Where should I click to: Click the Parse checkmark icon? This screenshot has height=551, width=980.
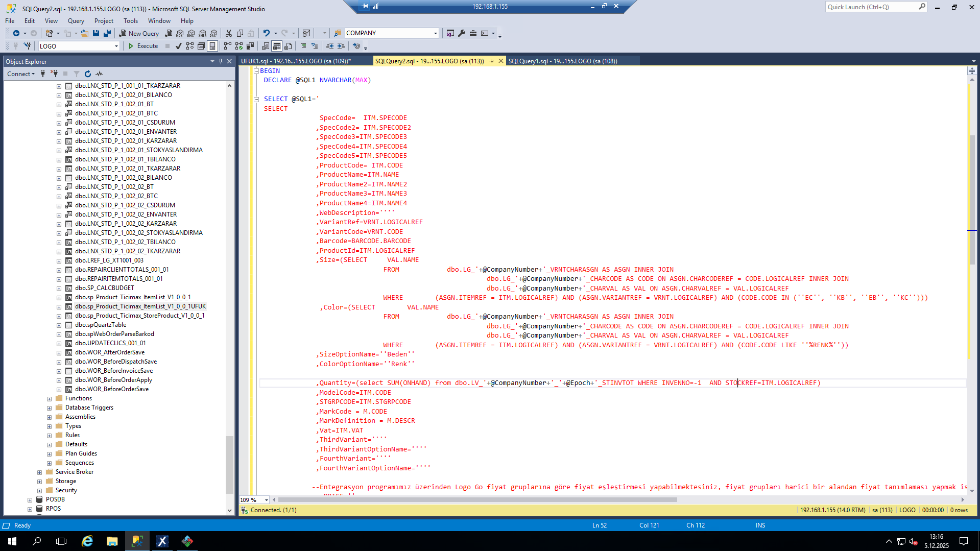click(178, 46)
